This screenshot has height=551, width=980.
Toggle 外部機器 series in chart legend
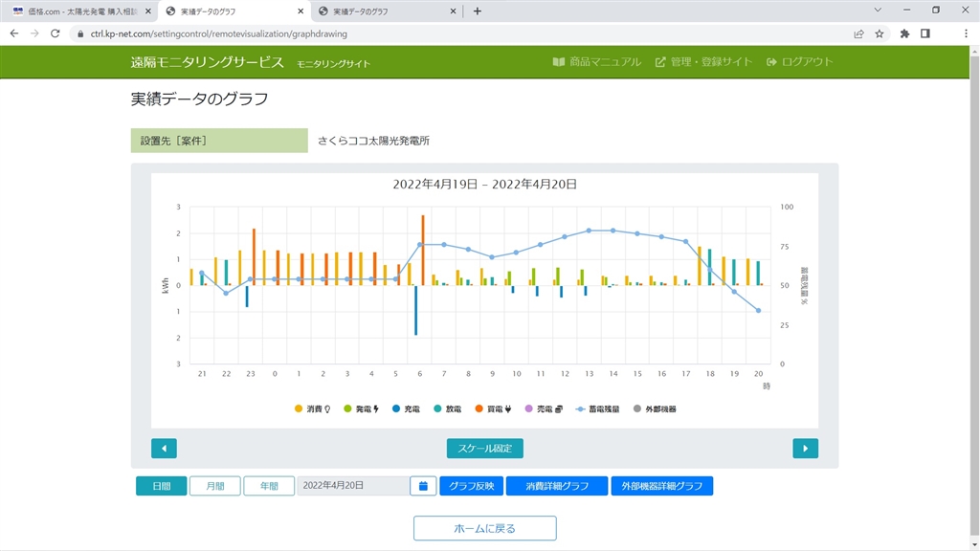pos(655,408)
